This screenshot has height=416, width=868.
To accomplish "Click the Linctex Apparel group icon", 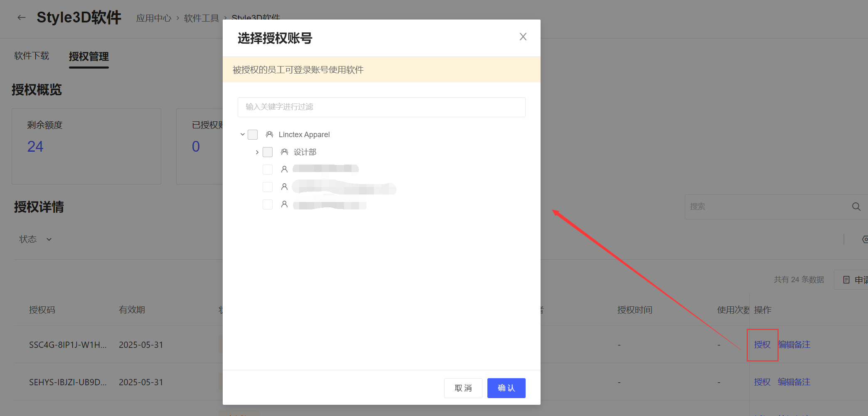I will coord(269,135).
